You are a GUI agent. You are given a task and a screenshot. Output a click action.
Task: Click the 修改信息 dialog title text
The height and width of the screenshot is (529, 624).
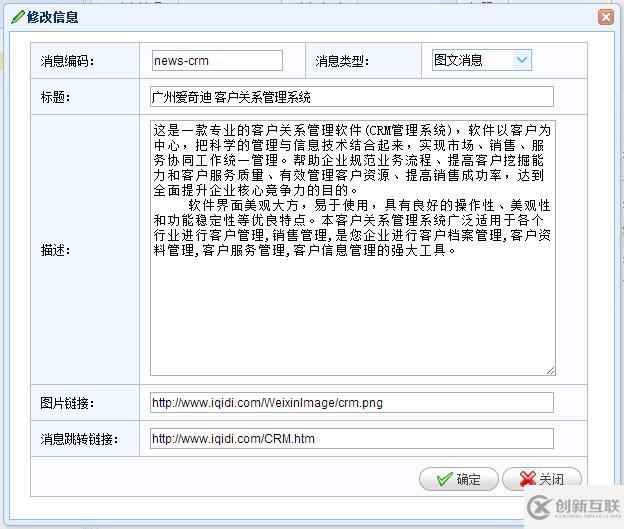53,18
